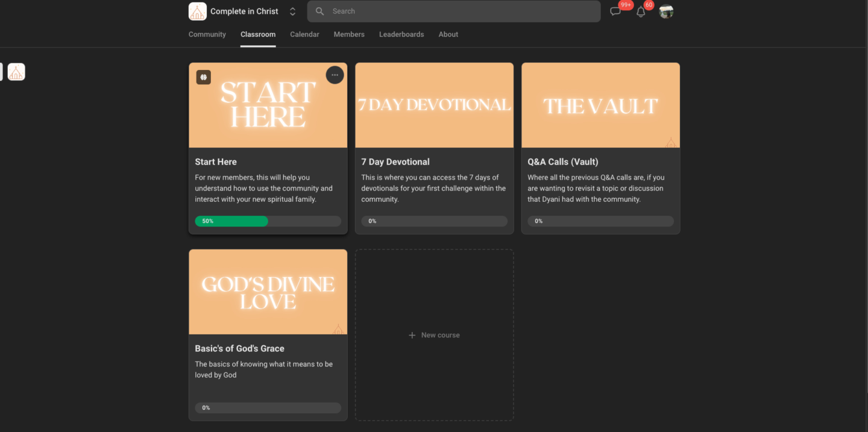This screenshot has height=432, width=868.
Task: Go to the Members tab
Action: pos(349,34)
